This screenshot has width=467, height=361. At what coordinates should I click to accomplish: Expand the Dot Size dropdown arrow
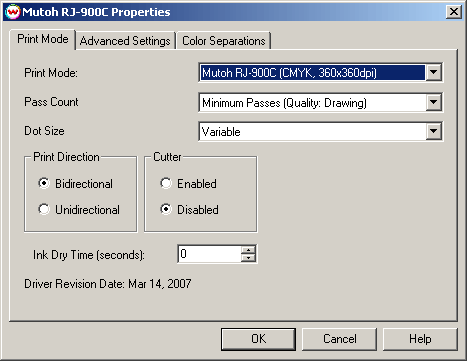433,131
